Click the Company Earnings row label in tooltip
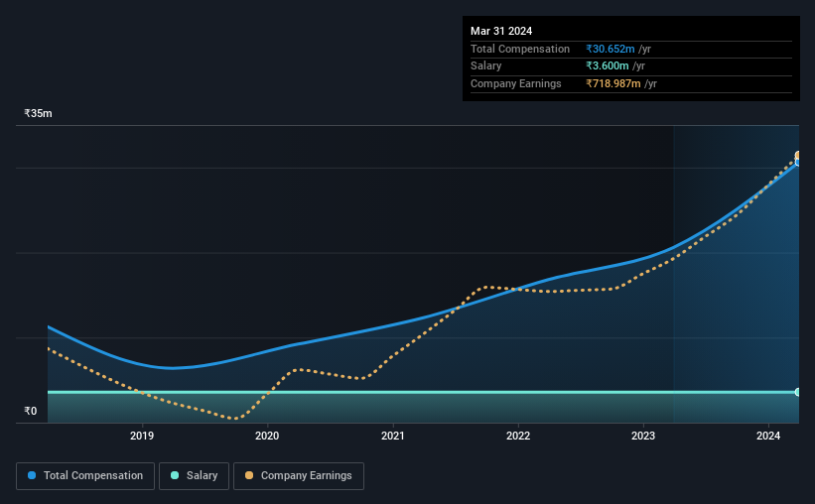 pyautogui.click(x=515, y=83)
